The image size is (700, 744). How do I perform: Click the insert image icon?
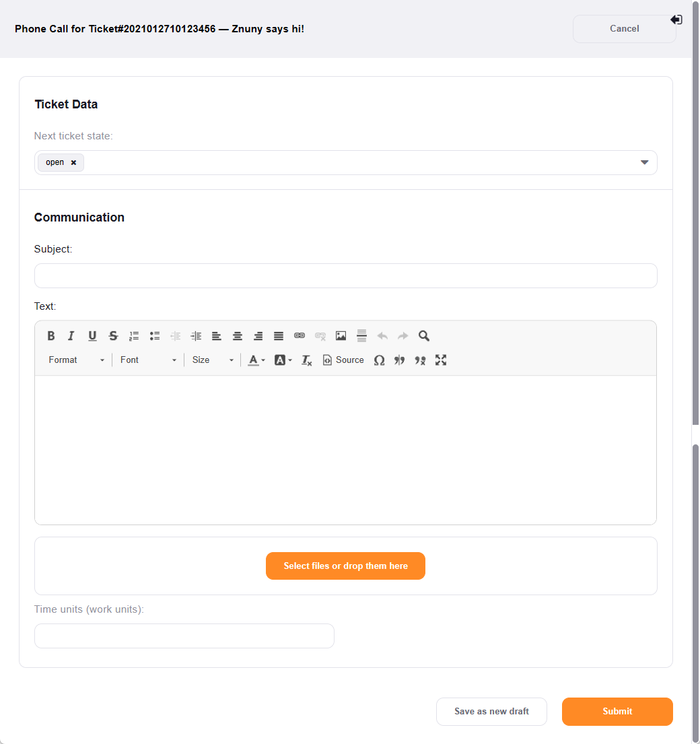tap(341, 336)
